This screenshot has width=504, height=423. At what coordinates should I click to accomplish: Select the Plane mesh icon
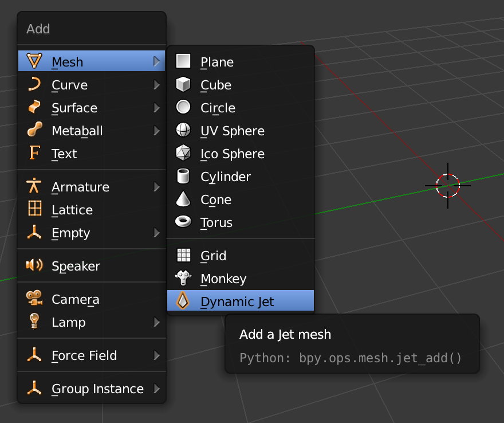[183, 61]
